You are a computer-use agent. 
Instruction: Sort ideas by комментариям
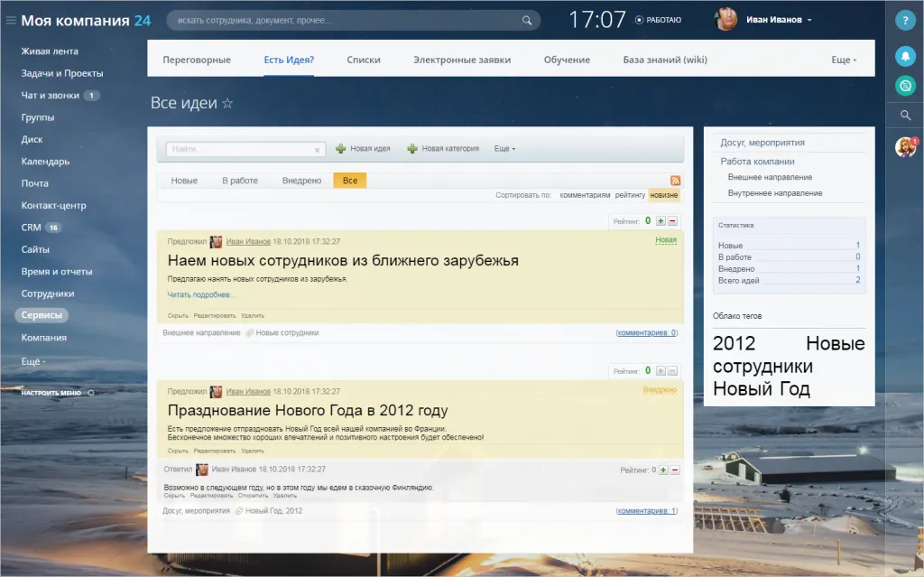point(585,195)
